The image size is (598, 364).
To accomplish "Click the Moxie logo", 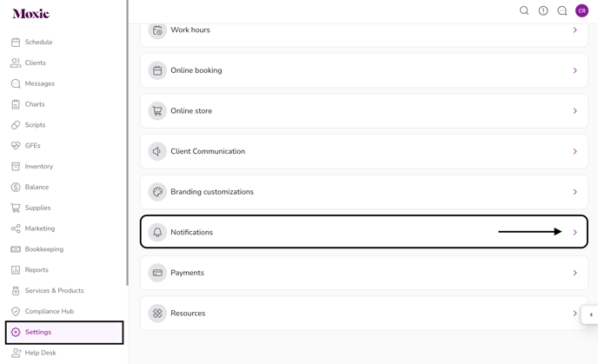I will pos(31,14).
